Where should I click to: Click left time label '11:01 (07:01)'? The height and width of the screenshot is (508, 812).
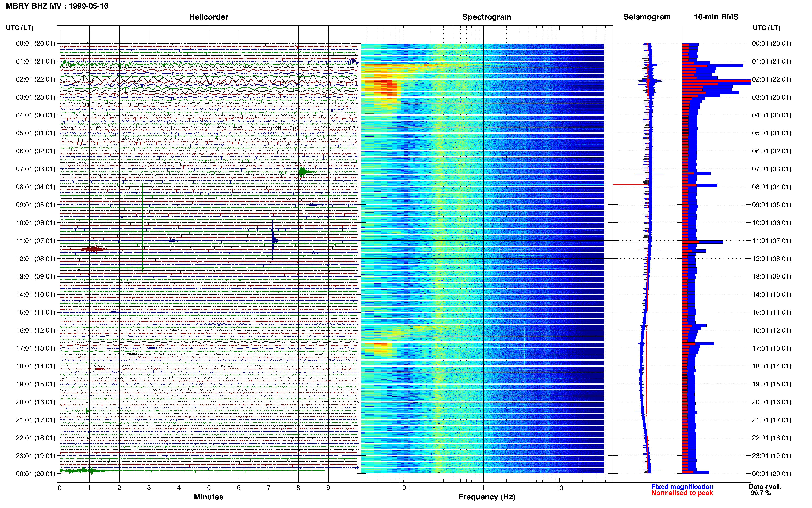tap(35, 240)
